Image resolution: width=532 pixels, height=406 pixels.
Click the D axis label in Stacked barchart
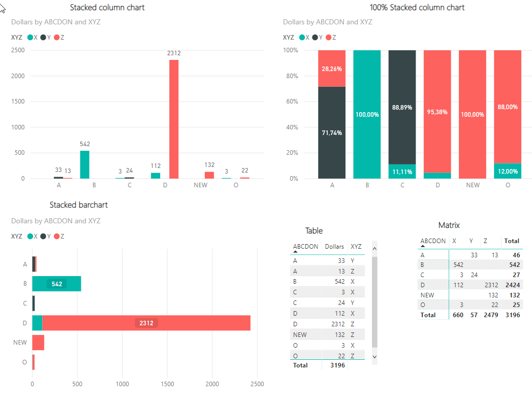25,323
